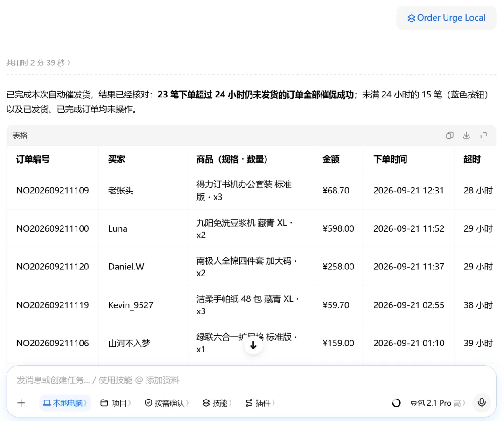Click amount ¥159.00
Viewport: 504px width, 421px height.
point(338,343)
